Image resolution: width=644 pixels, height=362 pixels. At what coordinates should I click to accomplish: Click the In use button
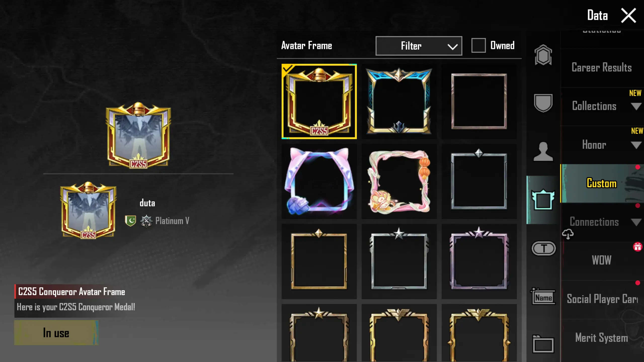(56, 333)
